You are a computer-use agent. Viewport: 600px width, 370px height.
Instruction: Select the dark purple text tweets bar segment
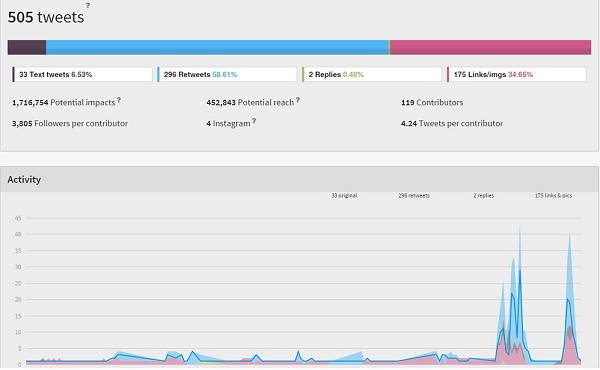point(27,47)
